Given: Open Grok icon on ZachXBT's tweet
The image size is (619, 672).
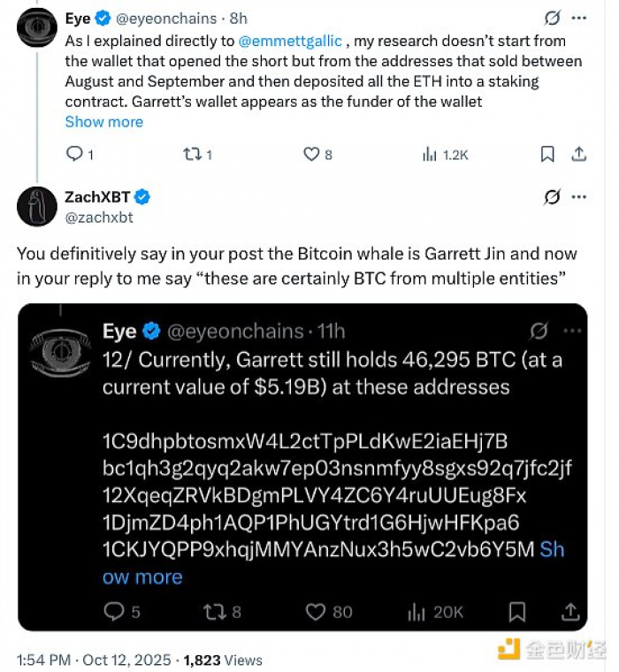Looking at the screenshot, I should (x=552, y=197).
